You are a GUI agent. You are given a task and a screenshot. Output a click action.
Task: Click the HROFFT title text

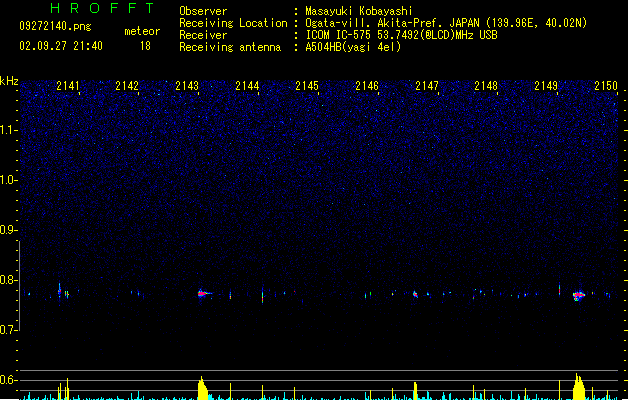click(x=102, y=8)
